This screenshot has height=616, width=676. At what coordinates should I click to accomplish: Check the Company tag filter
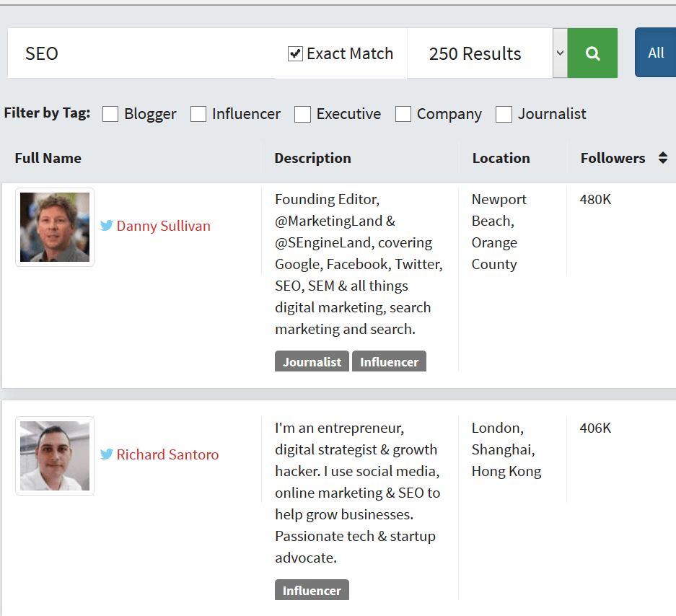click(x=403, y=114)
